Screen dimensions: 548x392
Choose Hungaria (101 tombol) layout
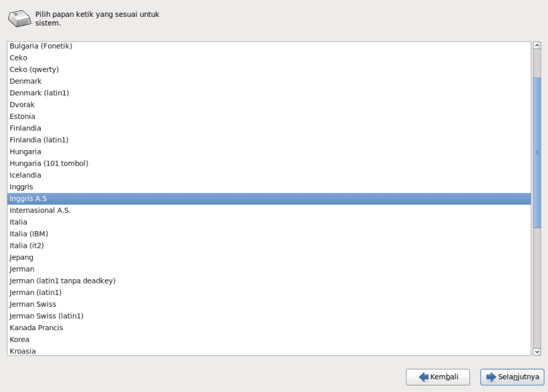(49, 163)
